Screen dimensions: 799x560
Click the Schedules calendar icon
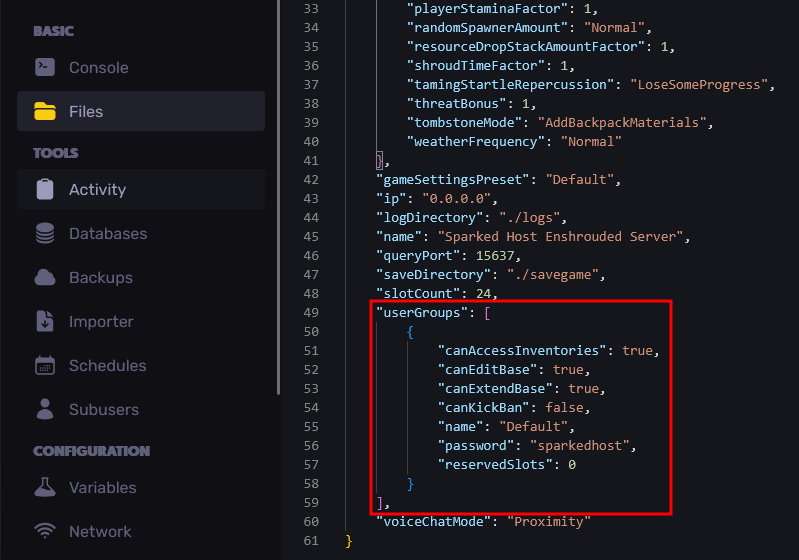(x=45, y=365)
